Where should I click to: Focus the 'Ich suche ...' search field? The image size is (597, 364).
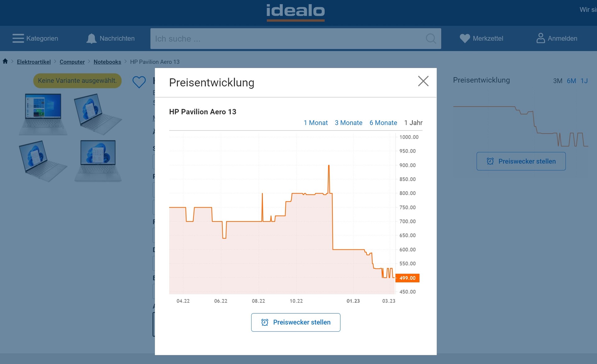click(286, 39)
